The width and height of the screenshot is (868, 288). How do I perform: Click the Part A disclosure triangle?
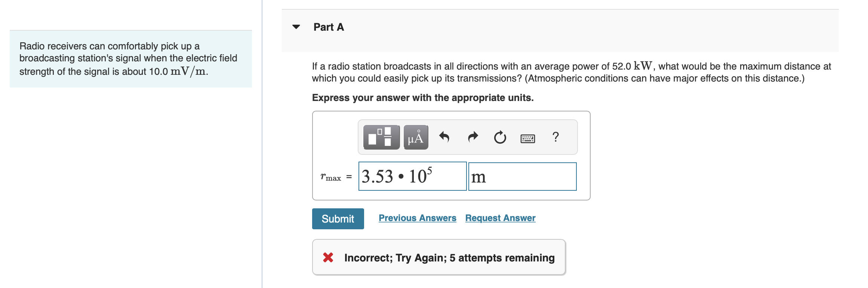(296, 27)
